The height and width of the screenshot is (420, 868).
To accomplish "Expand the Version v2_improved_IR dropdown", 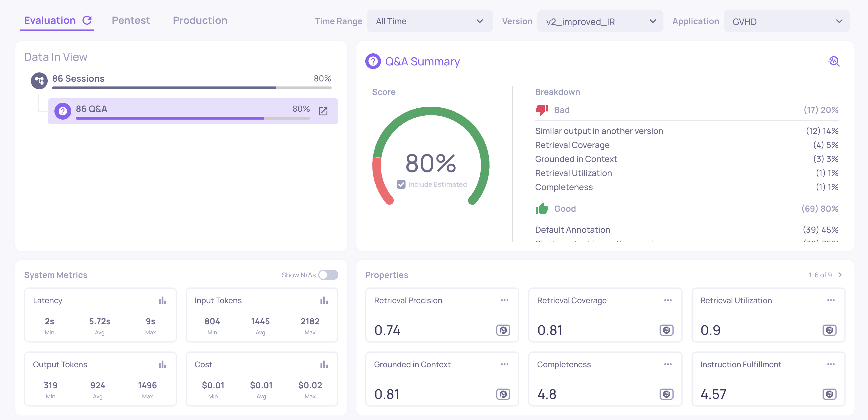I will [x=600, y=21].
